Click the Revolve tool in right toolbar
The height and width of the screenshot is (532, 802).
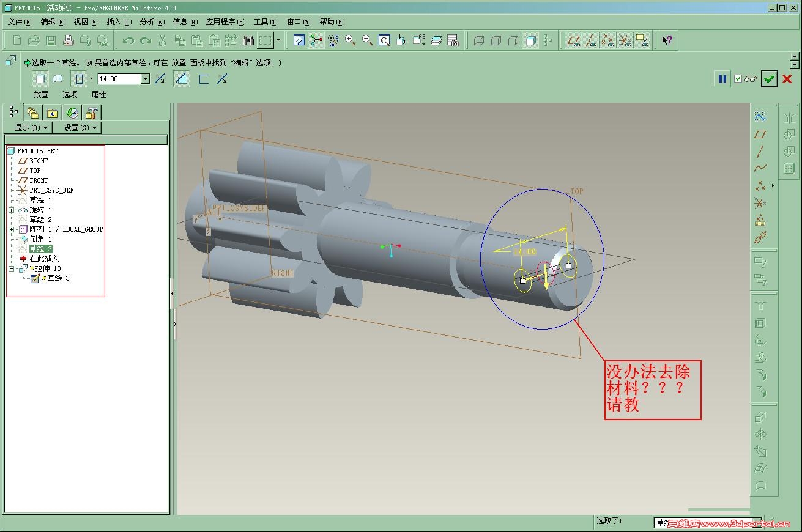(x=760, y=434)
